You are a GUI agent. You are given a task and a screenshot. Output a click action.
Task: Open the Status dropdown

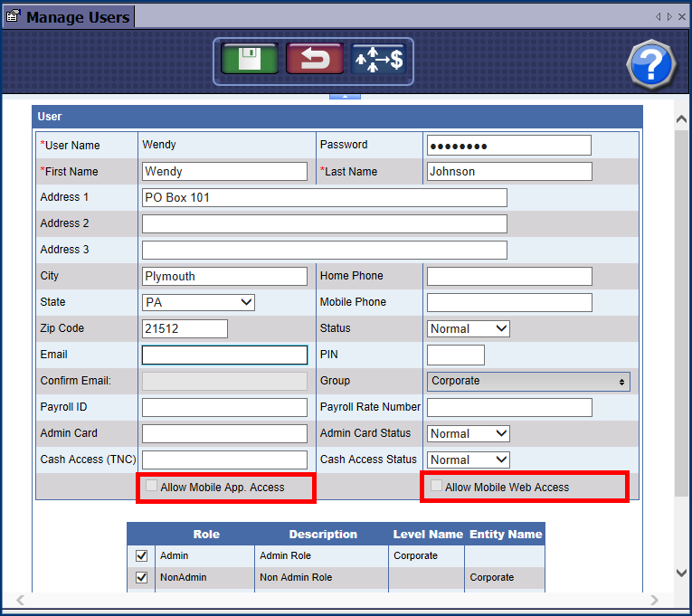pos(469,328)
